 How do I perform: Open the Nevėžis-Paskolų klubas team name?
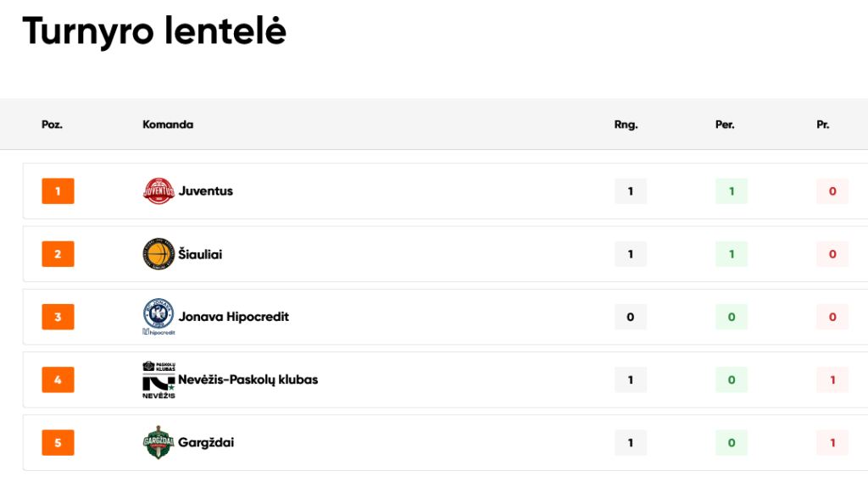click(x=248, y=379)
